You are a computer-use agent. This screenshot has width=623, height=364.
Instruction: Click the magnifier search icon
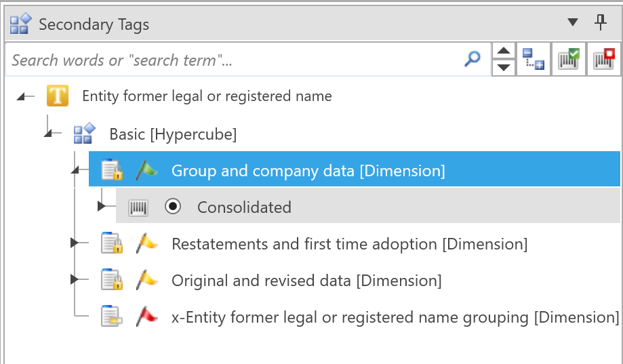[x=472, y=60]
